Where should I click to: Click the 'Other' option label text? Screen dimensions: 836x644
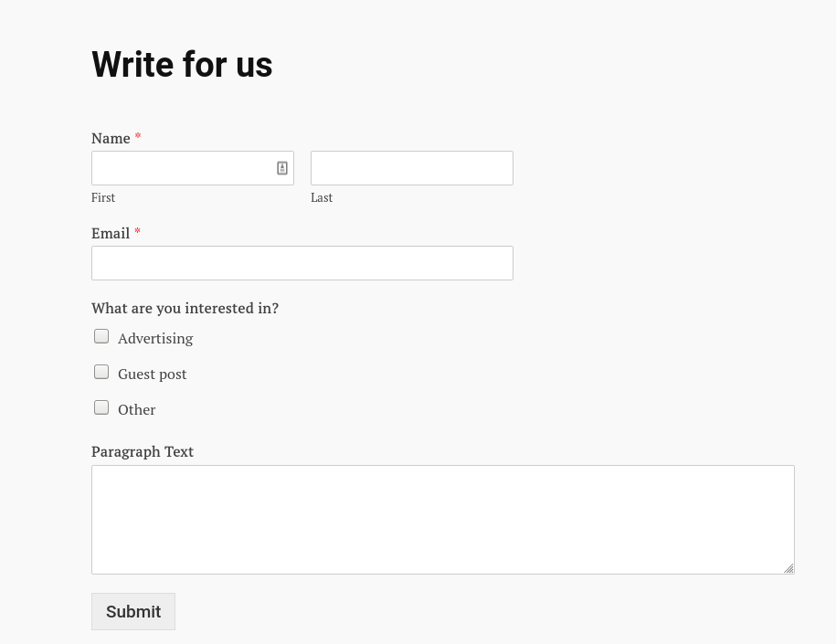tap(136, 409)
